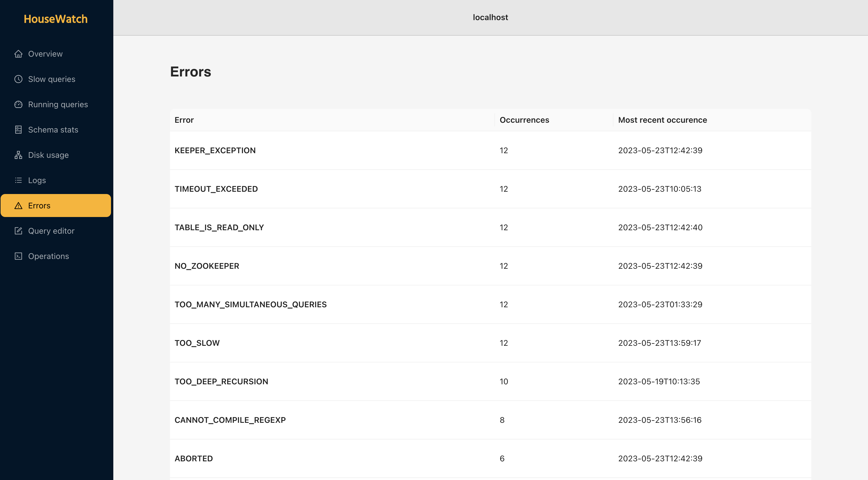Click the HouseWatch logo
This screenshot has height=480, width=868.
click(56, 19)
